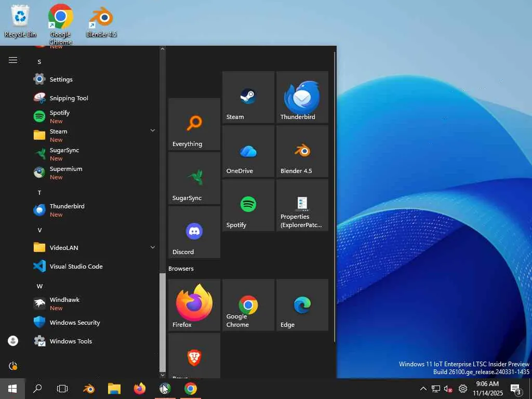Click the Steam tile
This screenshot has height=399, width=532.
pyautogui.click(x=248, y=97)
